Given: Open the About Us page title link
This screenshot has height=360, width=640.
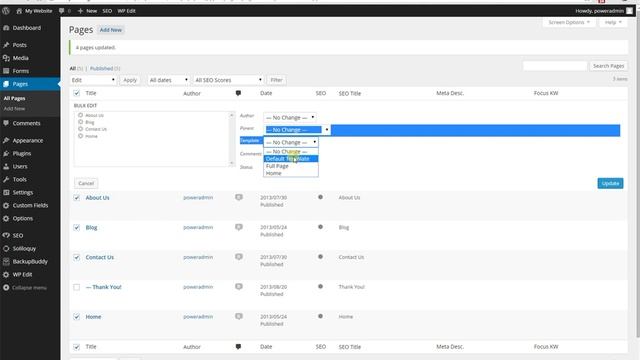Looking at the screenshot, I should click(x=97, y=198).
